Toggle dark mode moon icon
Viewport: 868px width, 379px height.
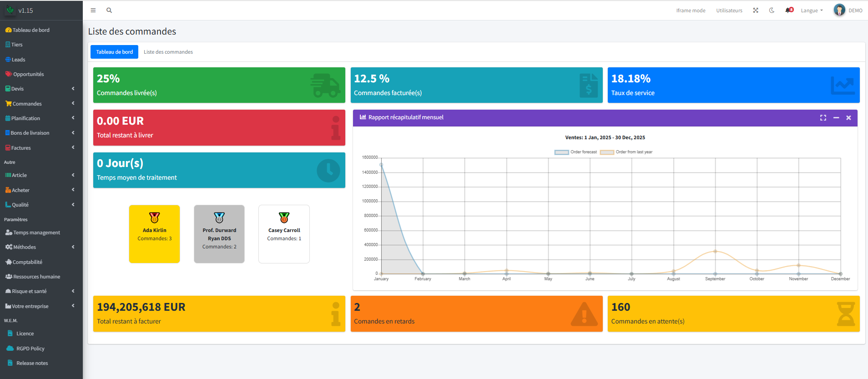pos(772,10)
